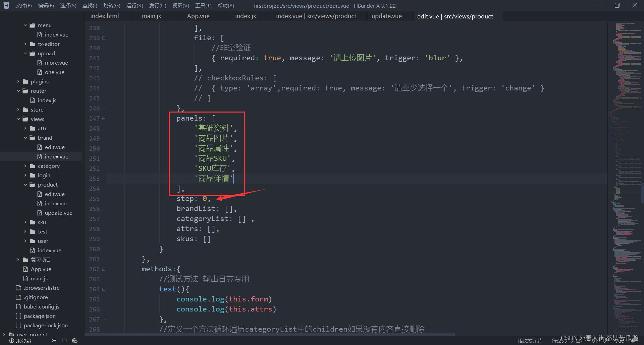Click the outline list icon in status bar

(54, 340)
